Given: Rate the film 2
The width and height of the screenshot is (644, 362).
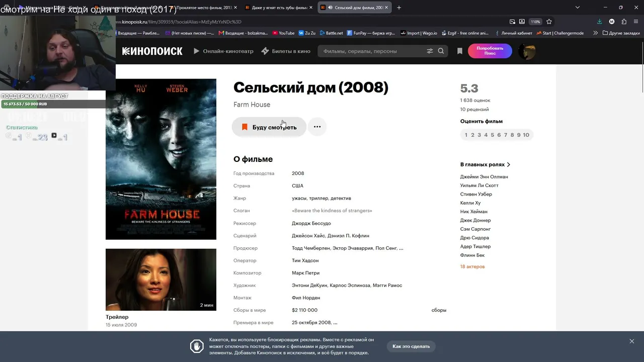Looking at the screenshot, I should point(473,135).
